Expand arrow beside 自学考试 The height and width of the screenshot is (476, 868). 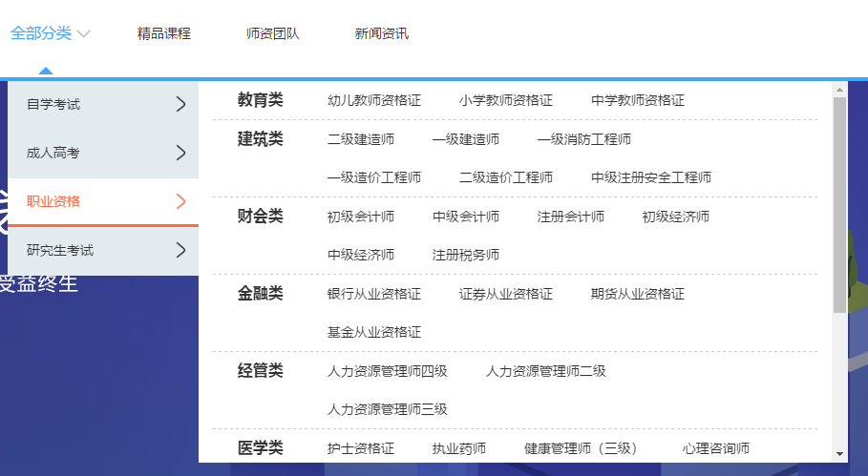point(181,104)
